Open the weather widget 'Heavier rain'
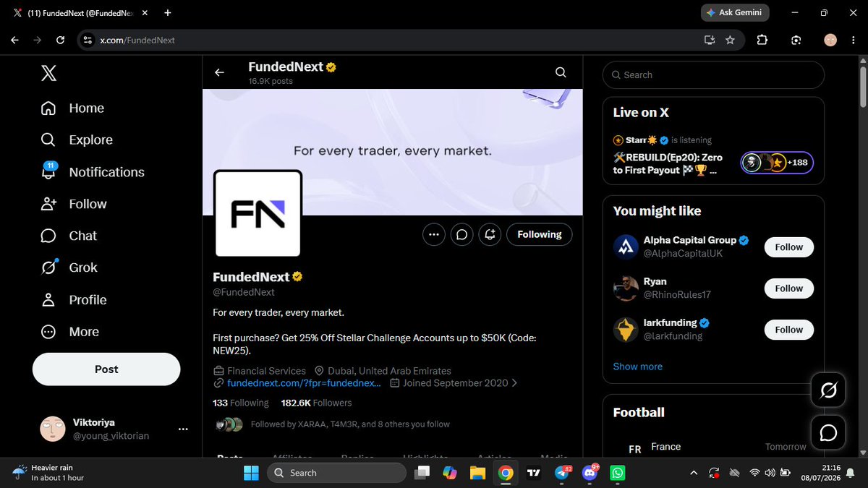868x488 pixels. [49, 473]
